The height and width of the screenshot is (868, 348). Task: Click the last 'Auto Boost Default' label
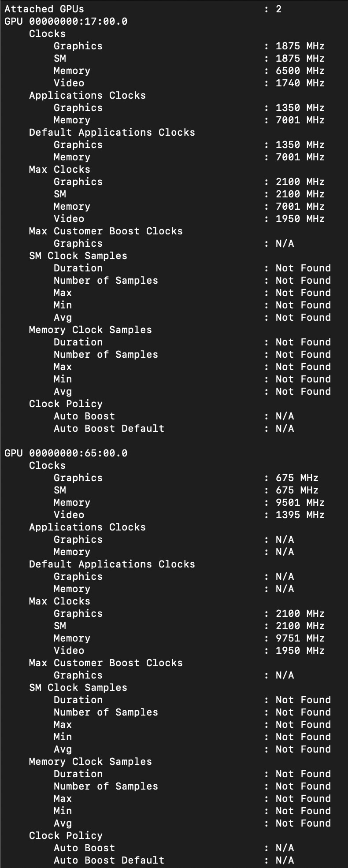(109, 860)
